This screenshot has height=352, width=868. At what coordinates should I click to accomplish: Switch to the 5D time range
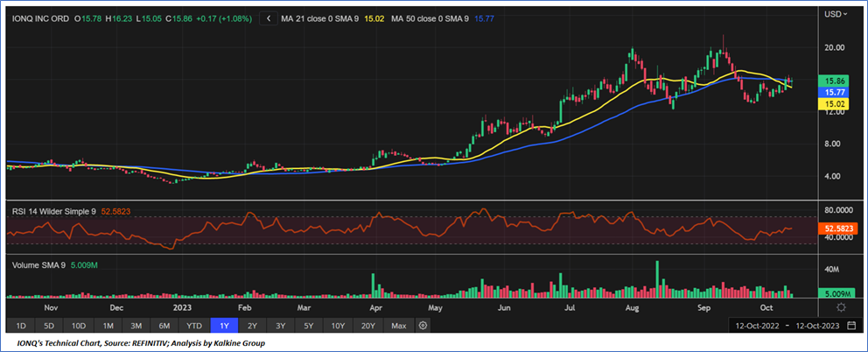[51, 326]
